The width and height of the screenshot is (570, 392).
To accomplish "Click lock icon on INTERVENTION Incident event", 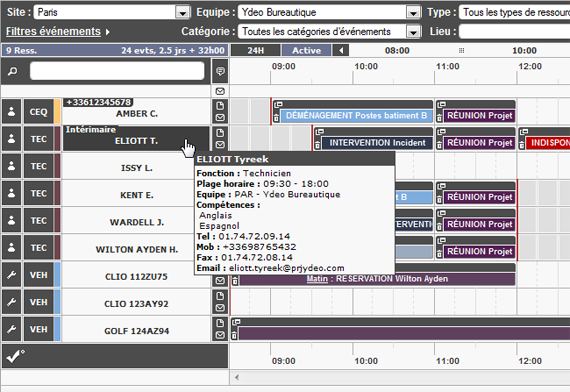I will pyautogui.click(x=317, y=144).
